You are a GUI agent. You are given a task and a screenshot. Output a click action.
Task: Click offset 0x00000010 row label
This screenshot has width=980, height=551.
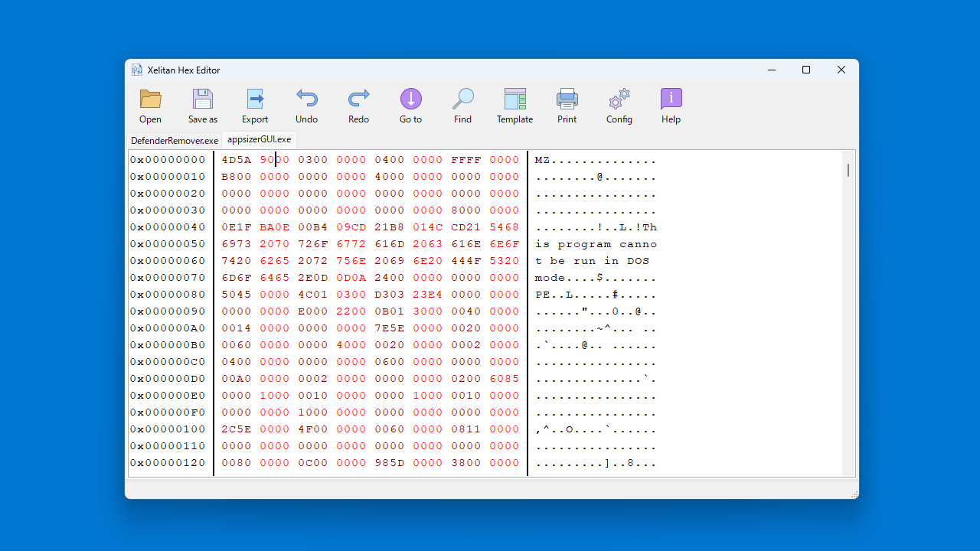pyautogui.click(x=168, y=177)
